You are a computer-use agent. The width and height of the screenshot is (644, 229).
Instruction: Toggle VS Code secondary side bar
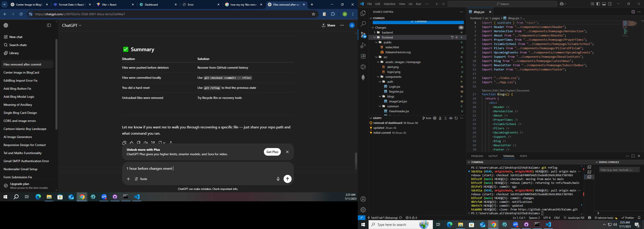610,4
